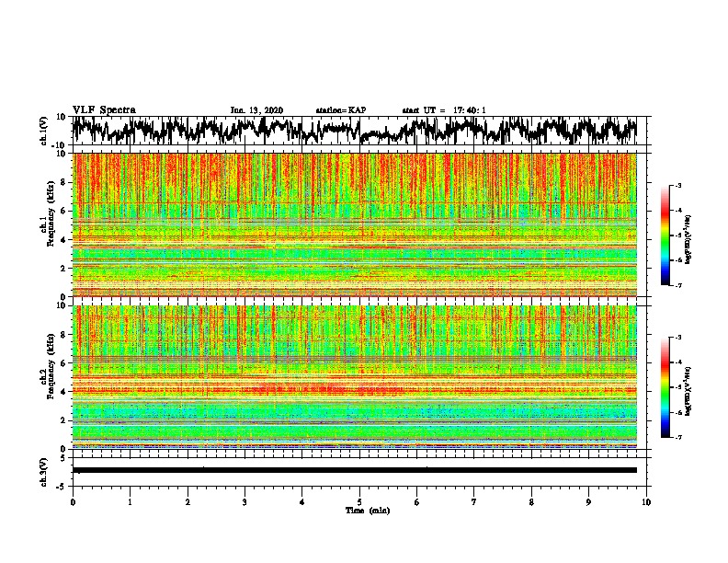
Task: Click the "ch.3(V)" axis label
Action: pyautogui.click(x=44, y=472)
